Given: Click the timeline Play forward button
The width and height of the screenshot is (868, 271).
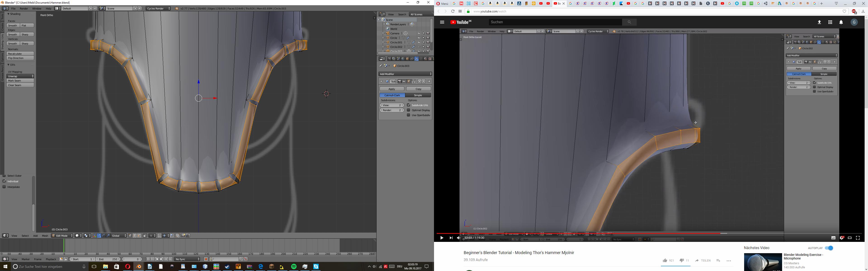Looking at the screenshot, I should tap(161, 259).
